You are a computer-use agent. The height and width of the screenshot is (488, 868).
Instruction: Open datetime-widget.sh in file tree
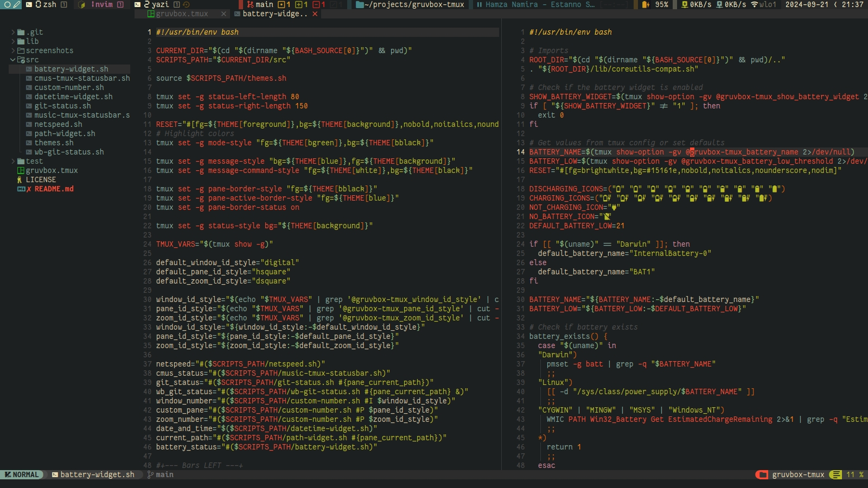coord(73,97)
